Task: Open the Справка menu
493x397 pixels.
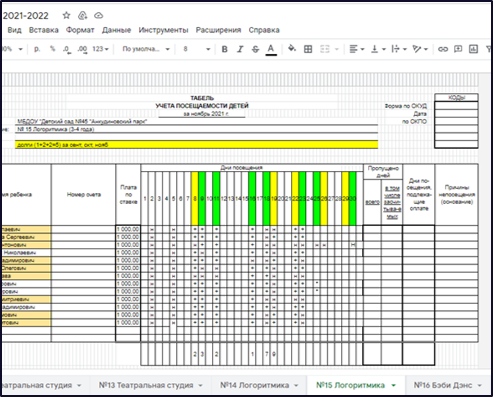Action: tap(264, 30)
